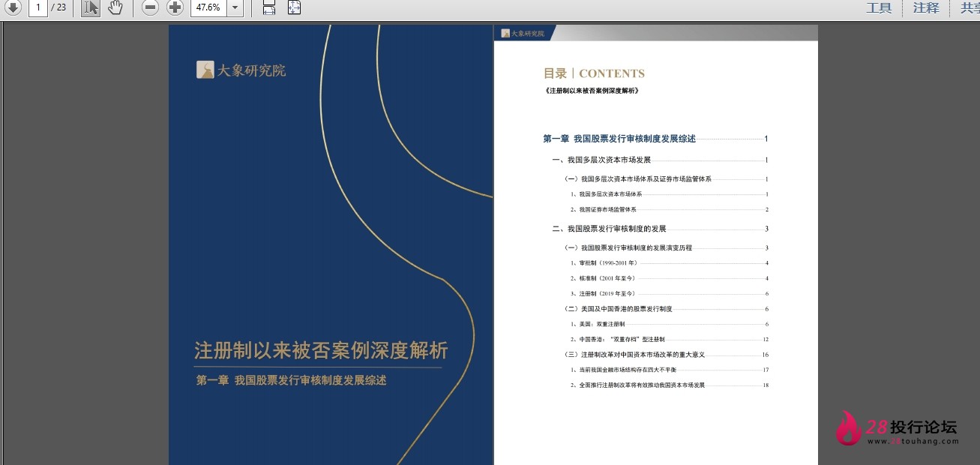Open entry (一)我国多层次资本市场体系及证券市场监管体系
Image resolution: width=980 pixels, height=465 pixels.
pos(666,179)
